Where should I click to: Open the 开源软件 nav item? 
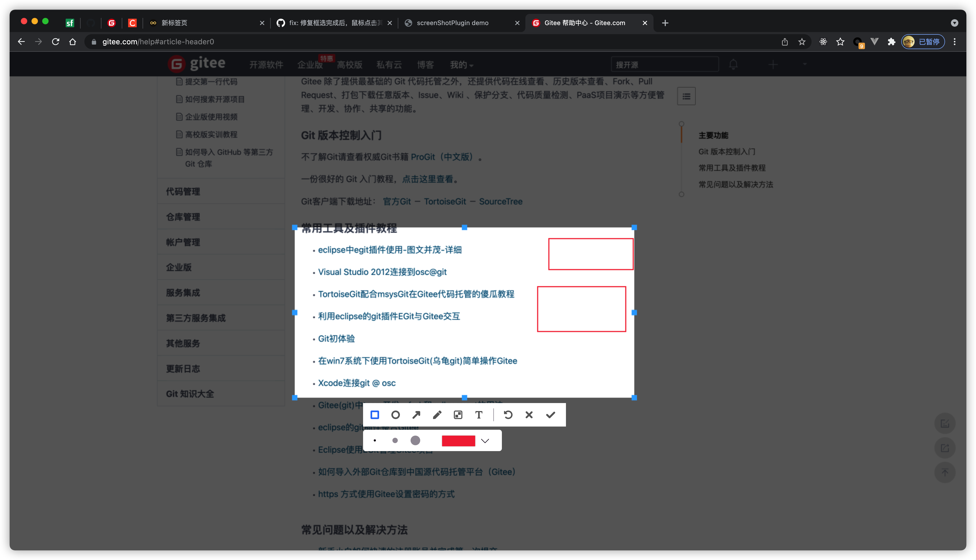coord(266,65)
